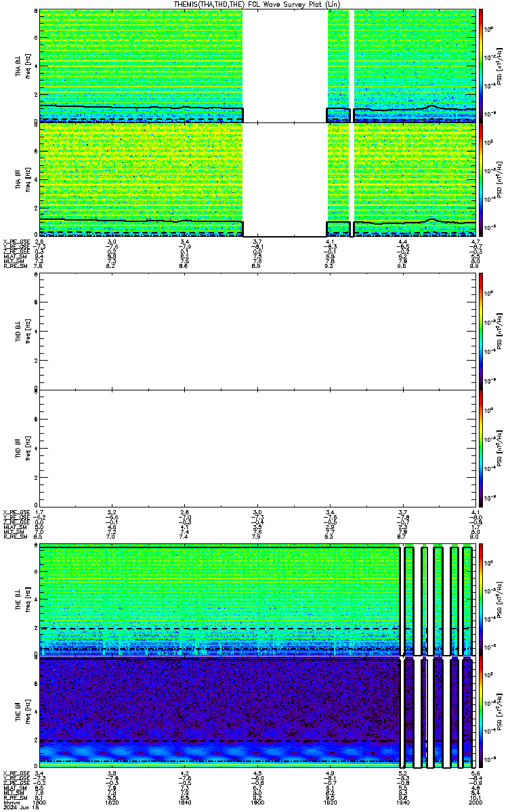
Task: Select the THA B-perp spectrogram panel
Action: tap(259, 66)
